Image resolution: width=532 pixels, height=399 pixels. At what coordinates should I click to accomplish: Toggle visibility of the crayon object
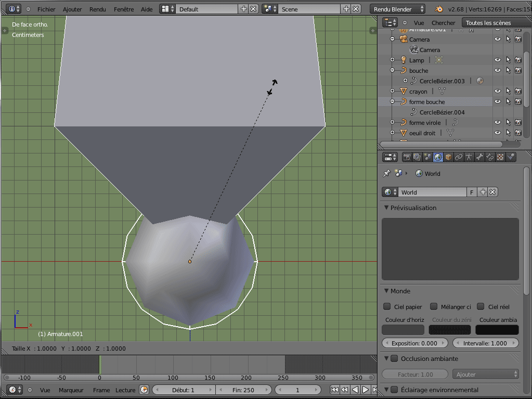pos(498,91)
